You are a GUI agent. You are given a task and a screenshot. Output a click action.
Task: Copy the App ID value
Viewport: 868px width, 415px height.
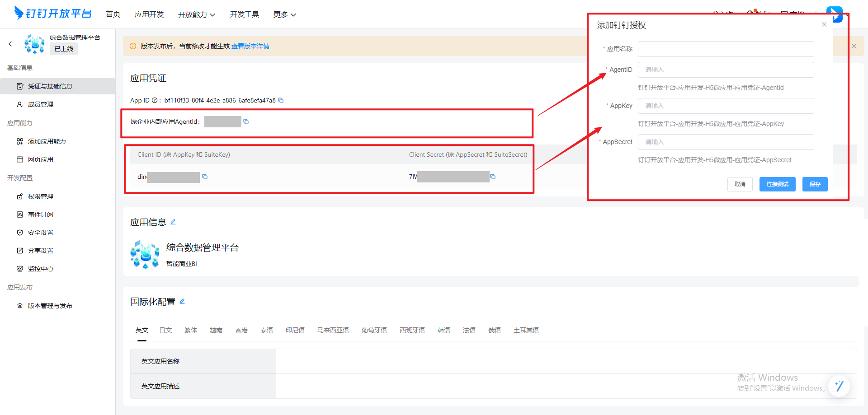(x=281, y=100)
